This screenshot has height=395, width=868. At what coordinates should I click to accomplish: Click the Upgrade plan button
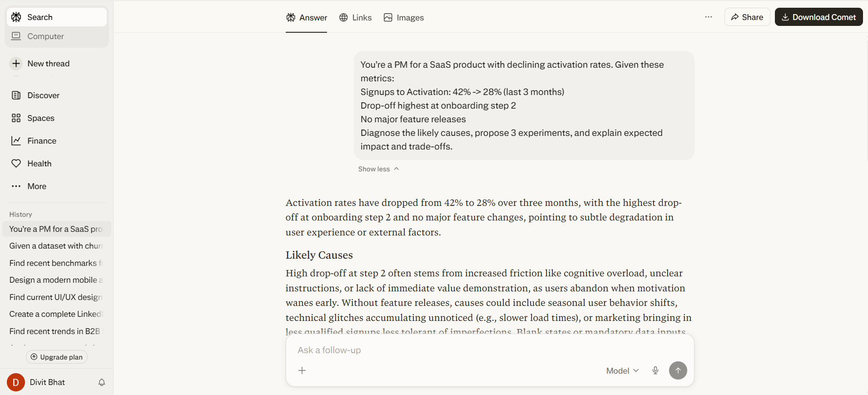click(56, 357)
